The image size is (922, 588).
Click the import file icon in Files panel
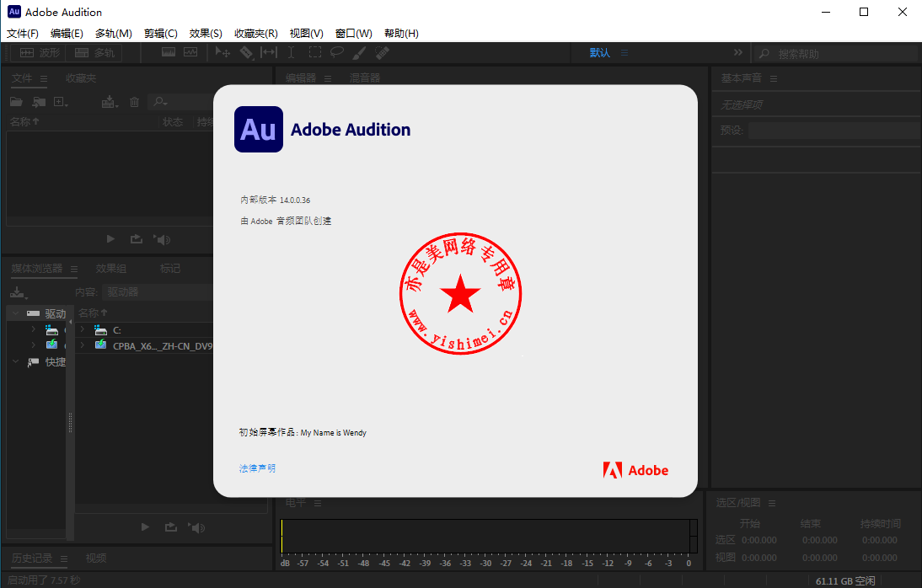pos(39,102)
